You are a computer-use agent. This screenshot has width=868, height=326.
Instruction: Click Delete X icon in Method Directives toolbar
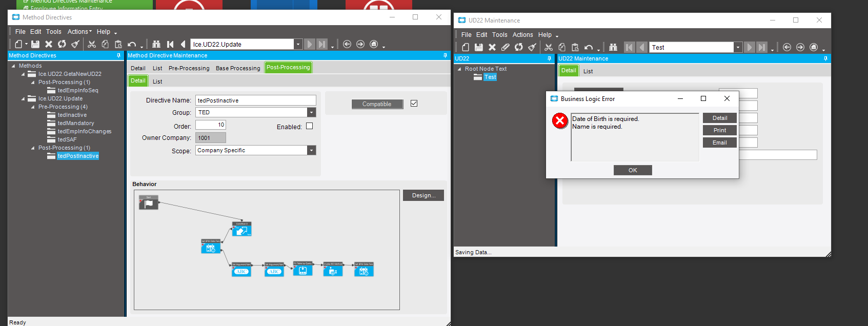click(x=49, y=44)
